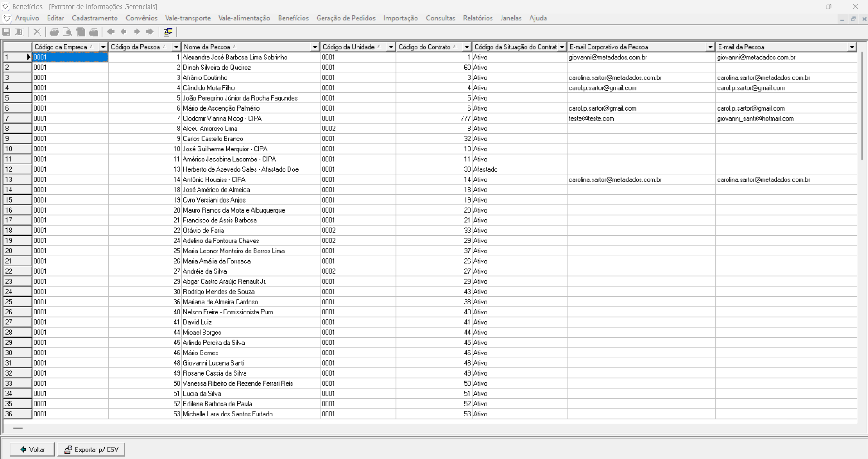The width and height of the screenshot is (868, 459).
Task: Select row number 36 header
Action: pos(17,414)
